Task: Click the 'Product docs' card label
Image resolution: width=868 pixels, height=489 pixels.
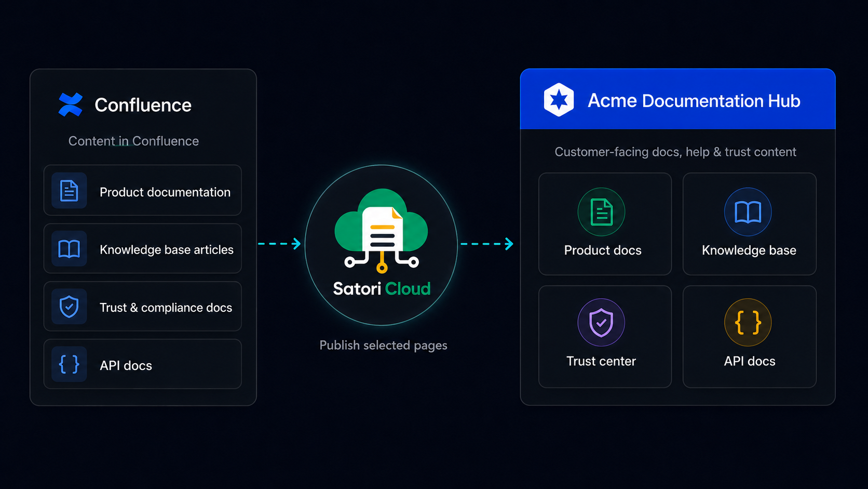Action: click(x=603, y=250)
